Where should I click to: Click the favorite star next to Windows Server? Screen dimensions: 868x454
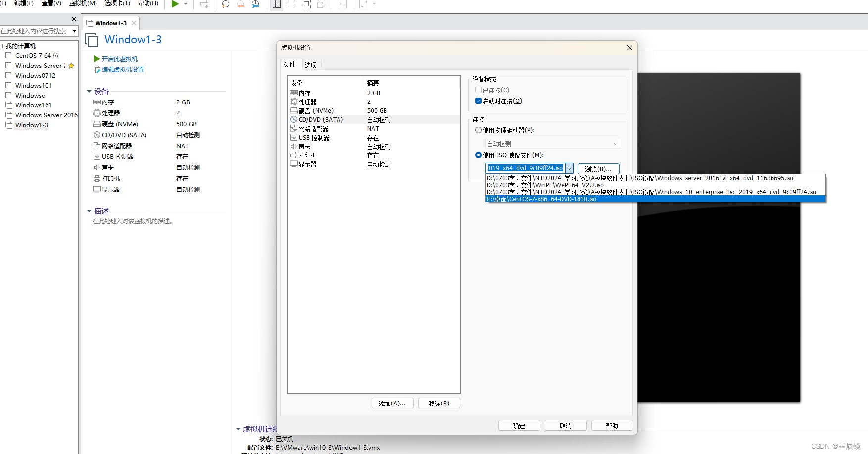coord(71,65)
